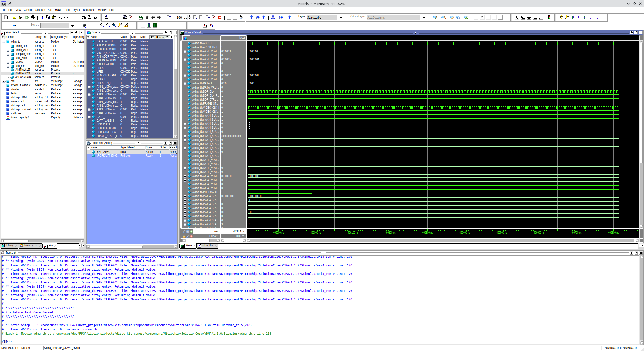The height and width of the screenshot is (351, 644).
Task: Select the arrow Select Mode tool
Action: pos(517,17)
